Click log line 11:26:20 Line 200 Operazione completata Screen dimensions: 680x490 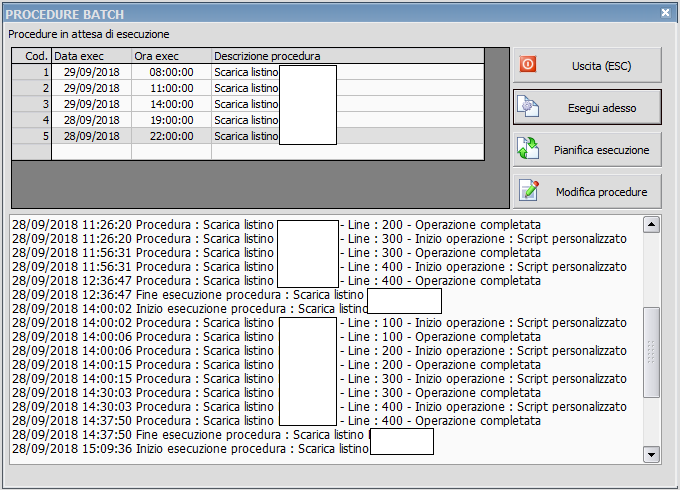276,225
